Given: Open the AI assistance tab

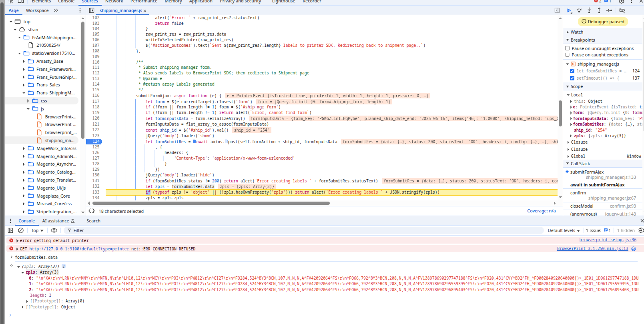Looking at the screenshot, I should (x=58, y=221).
